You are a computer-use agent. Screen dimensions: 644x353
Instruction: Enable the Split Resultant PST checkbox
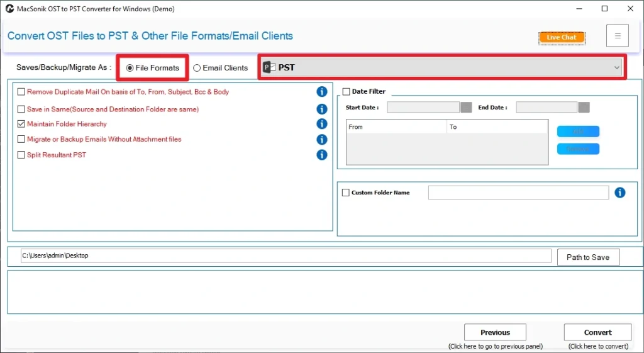coord(21,155)
